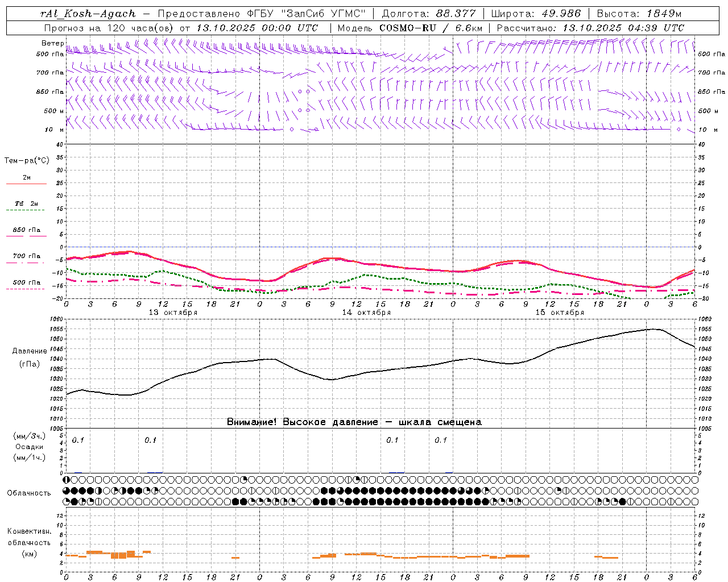
Task: Click the forecast range text "Прогноз на 120 часа(ов)"
Action: [109, 28]
